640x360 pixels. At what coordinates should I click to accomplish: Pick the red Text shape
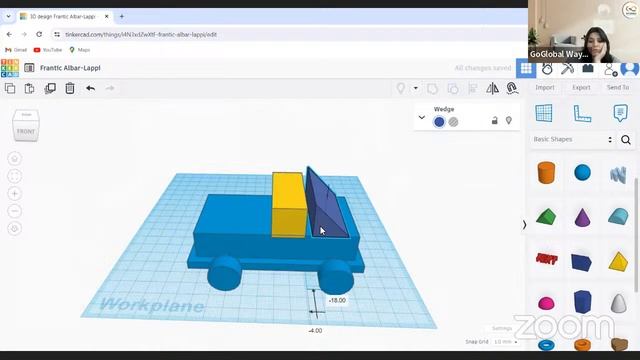coord(546,259)
